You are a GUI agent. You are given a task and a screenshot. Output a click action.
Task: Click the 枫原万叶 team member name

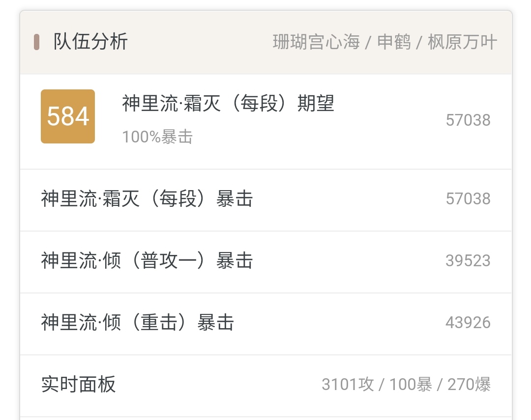click(x=463, y=42)
